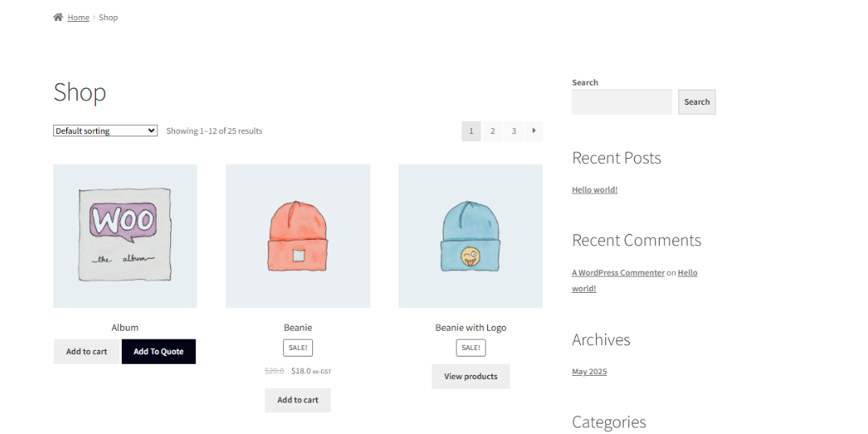The width and height of the screenshot is (868, 434).
Task: Open the Hello world! recent post
Action: point(595,190)
